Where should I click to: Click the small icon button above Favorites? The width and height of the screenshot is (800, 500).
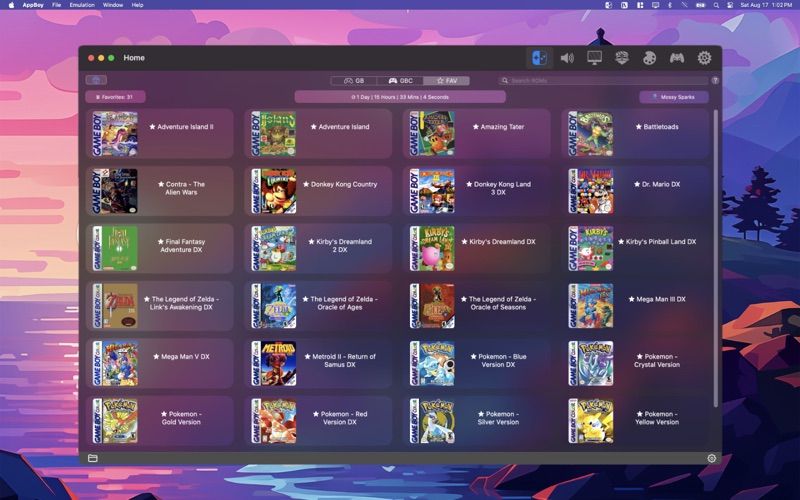96,80
